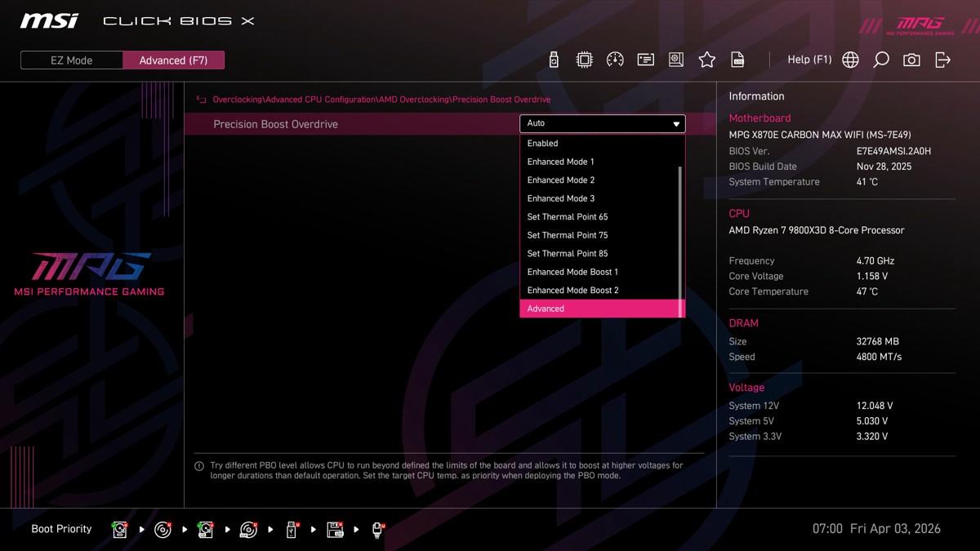Open the M-Flash USB icon
This screenshot has width=980, height=551.
554,60
